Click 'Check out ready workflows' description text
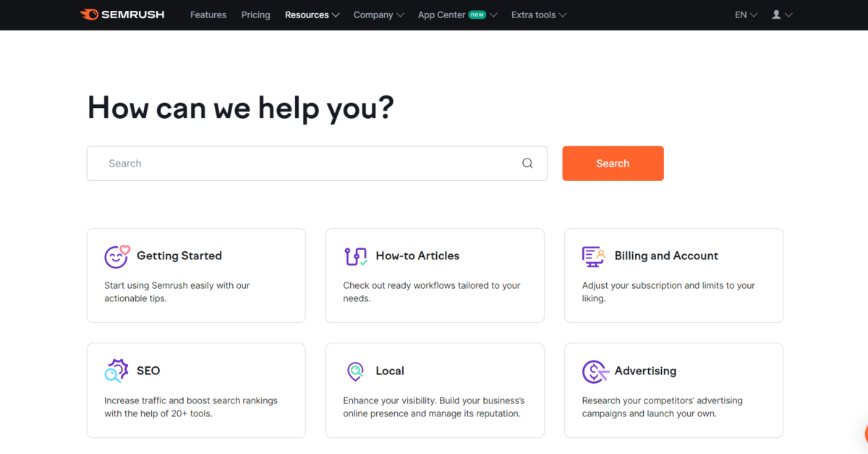The width and height of the screenshot is (868, 454). click(432, 292)
